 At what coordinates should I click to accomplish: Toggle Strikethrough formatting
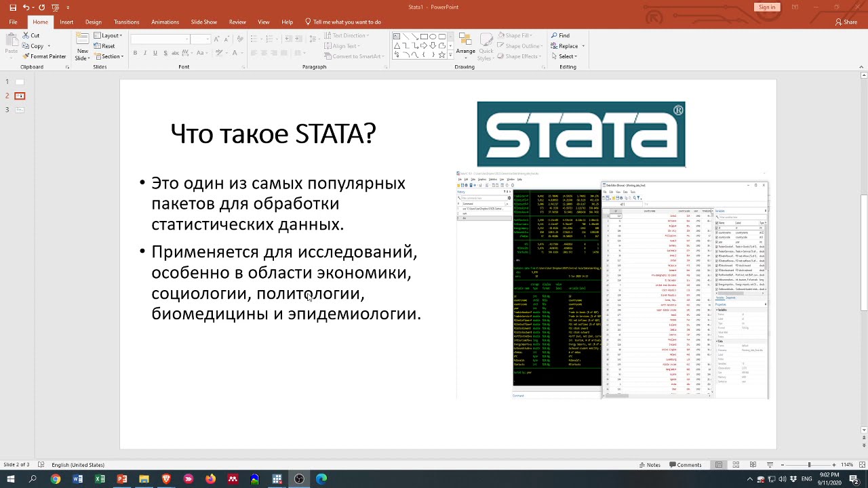click(176, 53)
